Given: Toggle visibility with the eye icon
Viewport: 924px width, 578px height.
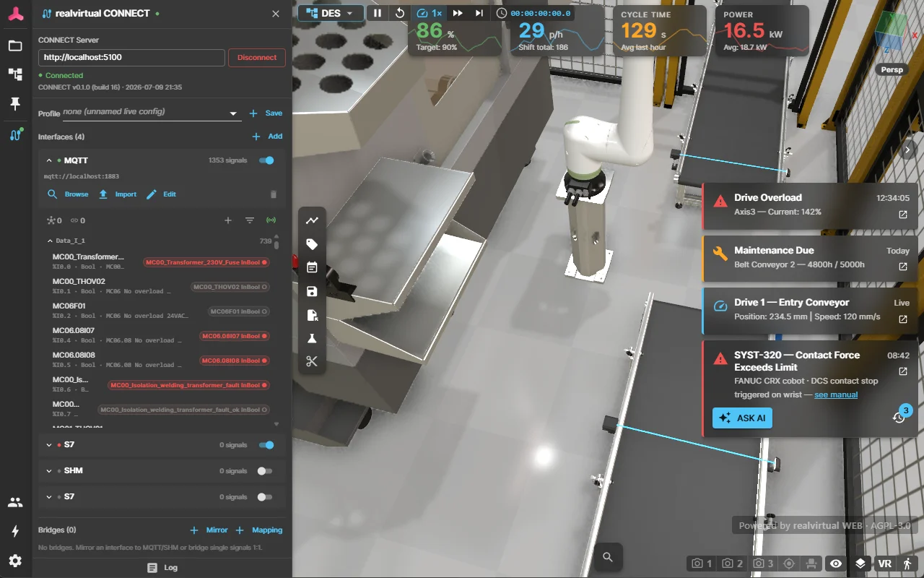Looking at the screenshot, I should (836, 564).
